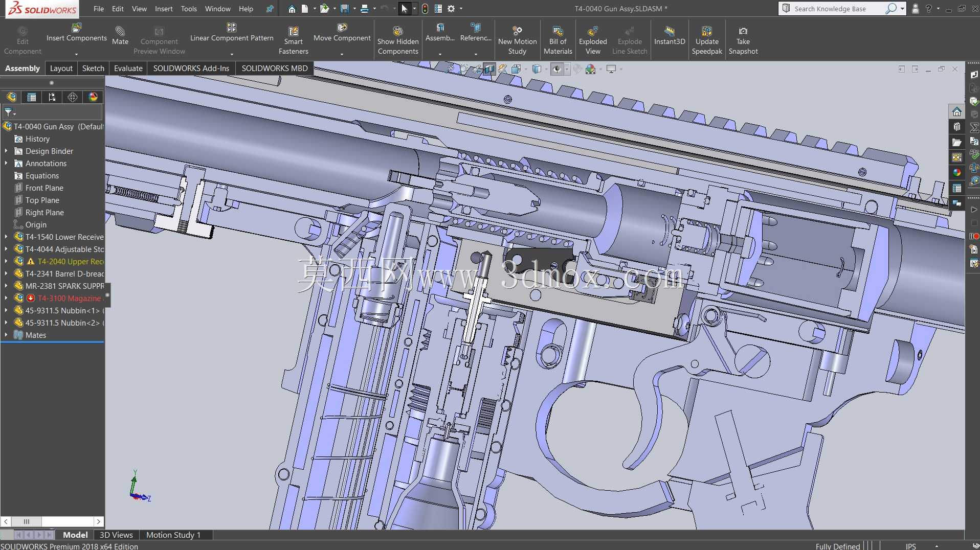Image resolution: width=980 pixels, height=550 pixels.
Task: Open the PropertyManager tab icon
Action: click(32, 97)
